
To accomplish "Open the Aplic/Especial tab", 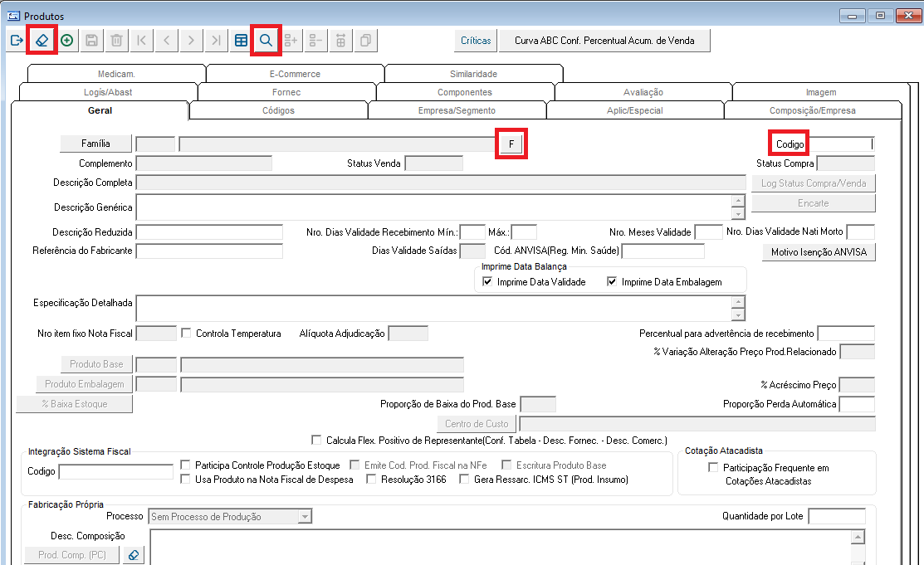I will [634, 110].
